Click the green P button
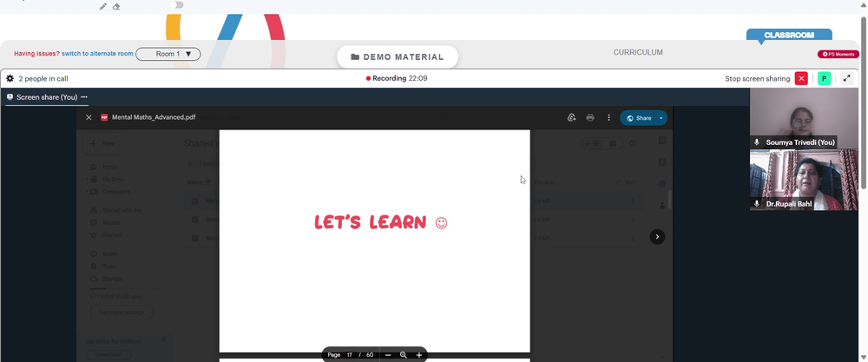Screen dimensions: 868x362 824,79
